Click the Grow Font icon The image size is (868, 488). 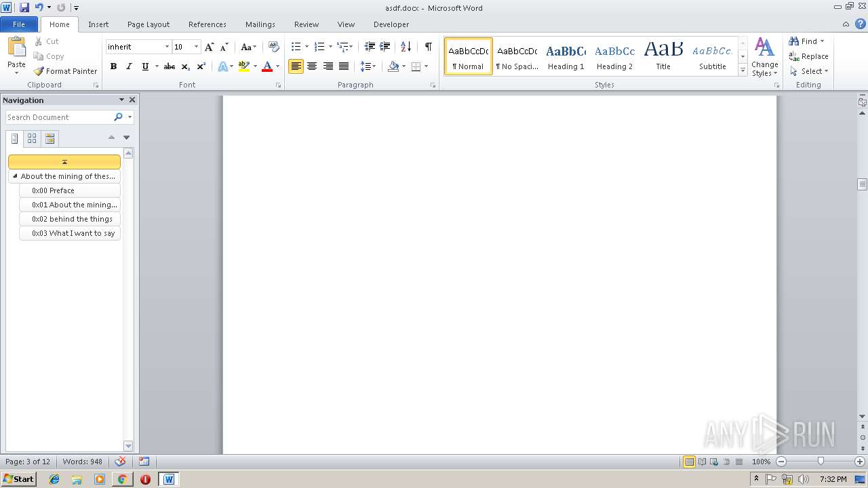(210, 47)
